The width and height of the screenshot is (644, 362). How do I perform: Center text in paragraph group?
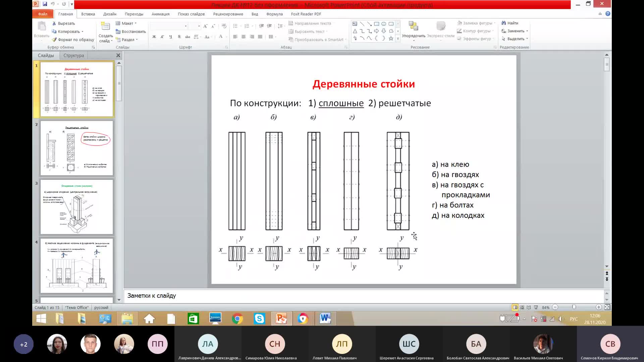point(244,37)
